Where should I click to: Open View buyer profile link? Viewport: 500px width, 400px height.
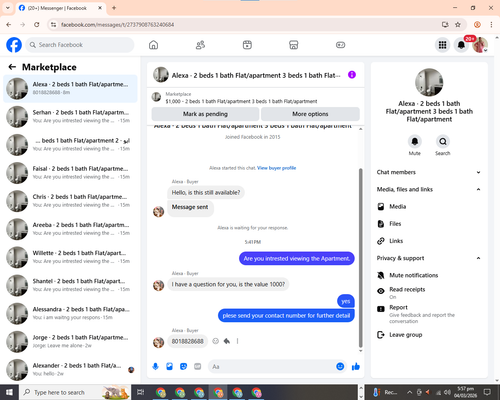pos(276,168)
